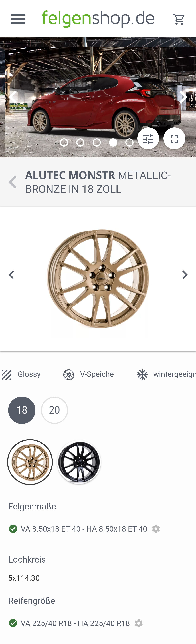Show next car image in gallery
The height and width of the screenshot is (644, 196).
tap(183, 97)
